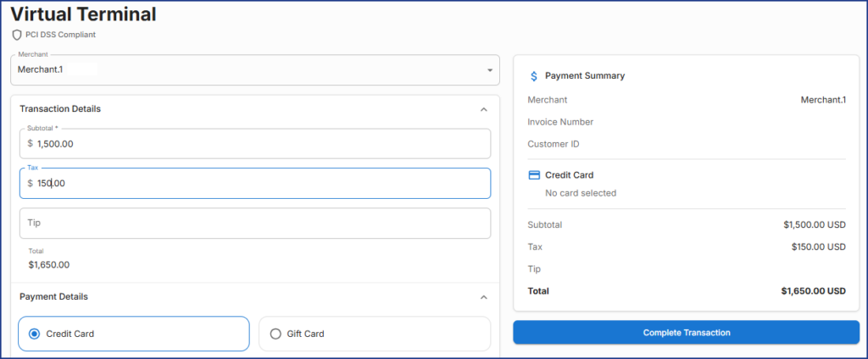Focus the Tax amount field
The height and width of the screenshot is (359, 868).
254,183
